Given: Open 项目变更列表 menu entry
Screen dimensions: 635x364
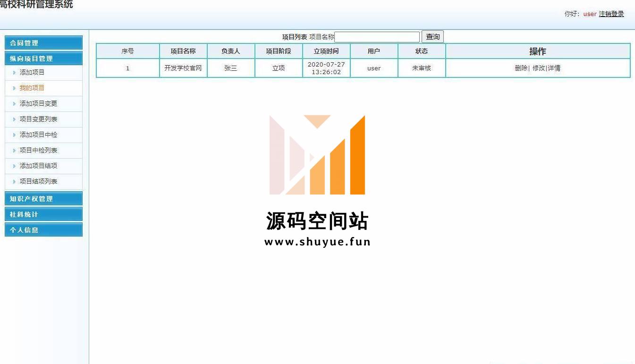Looking at the screenshot, I should [x=38, y=119].
